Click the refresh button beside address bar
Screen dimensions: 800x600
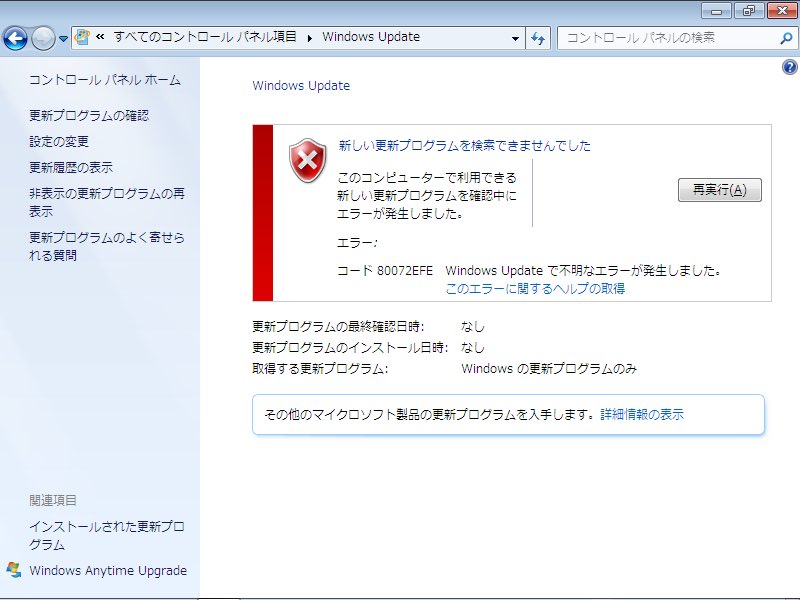pyautogui.click(x=538, y=38)
